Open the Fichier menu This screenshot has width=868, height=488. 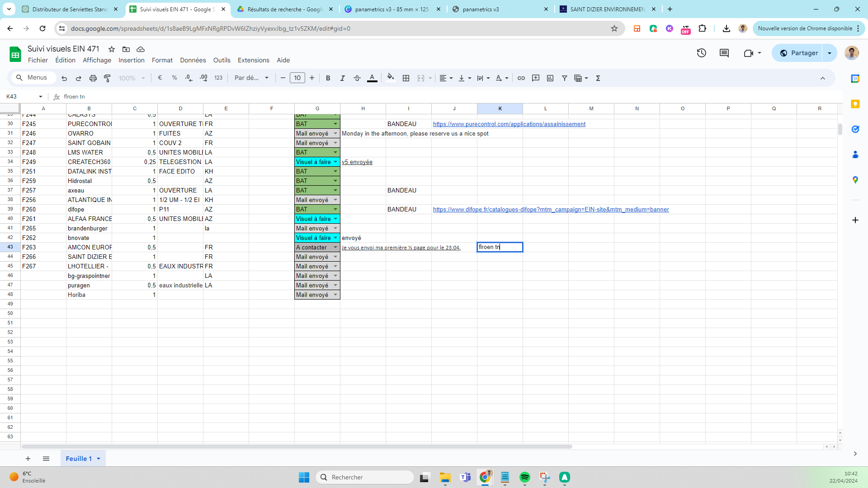tap(38, 60)
